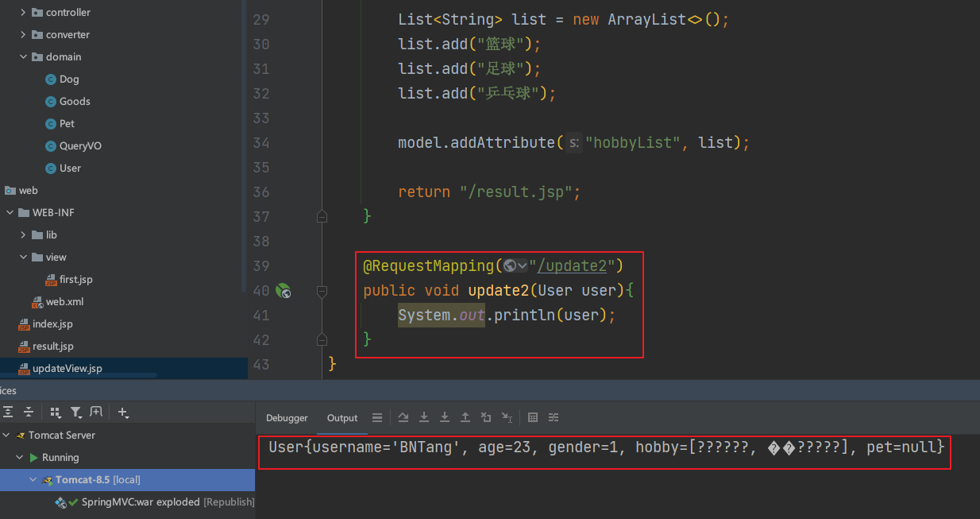Click line number 41 in gutter

261,316
